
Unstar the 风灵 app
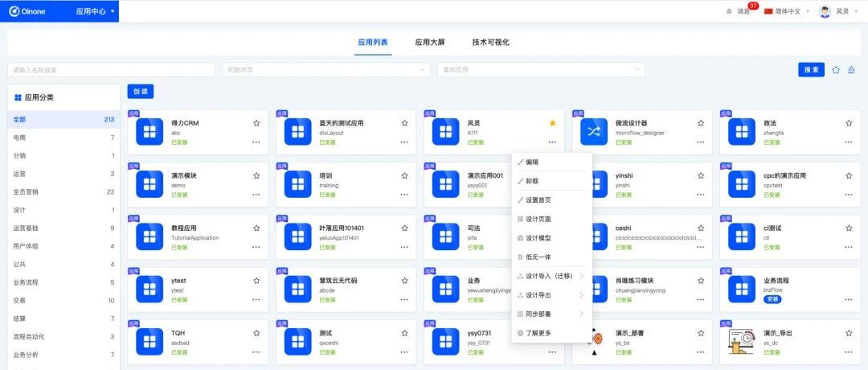(x=552, y=123)
